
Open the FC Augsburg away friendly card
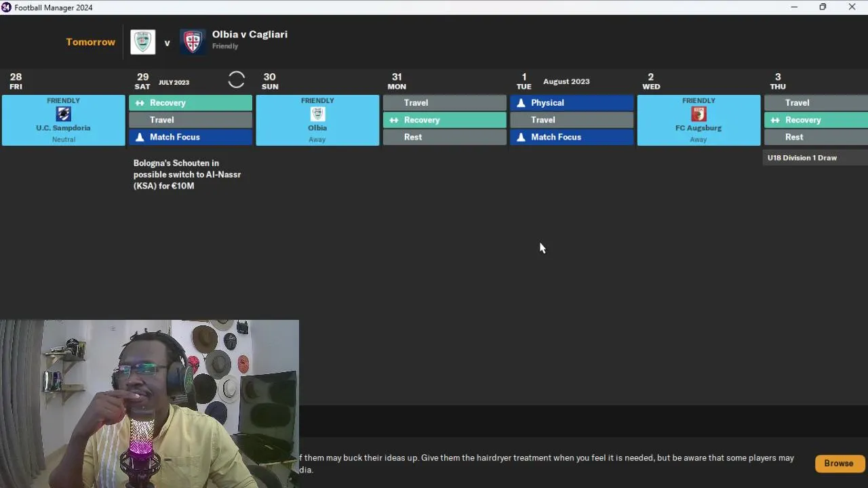[x=698, y=120]
